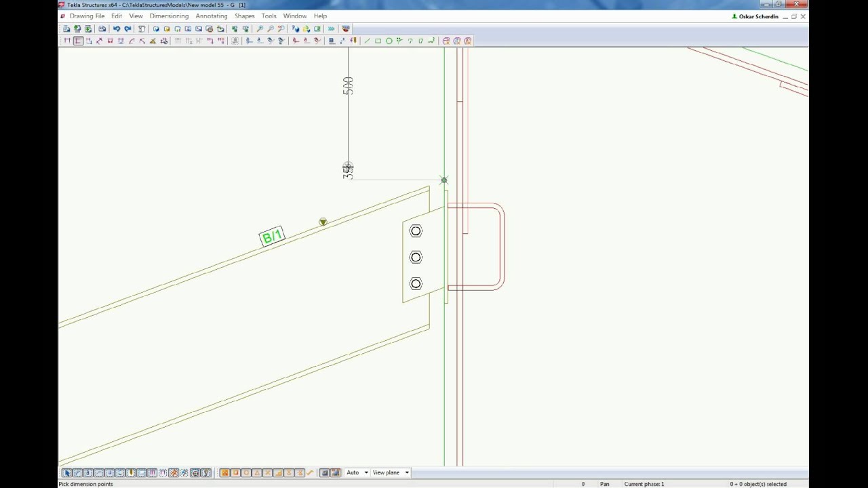Open the Shapes menu
Screen dimensions: 868x488
coord(245,16)
